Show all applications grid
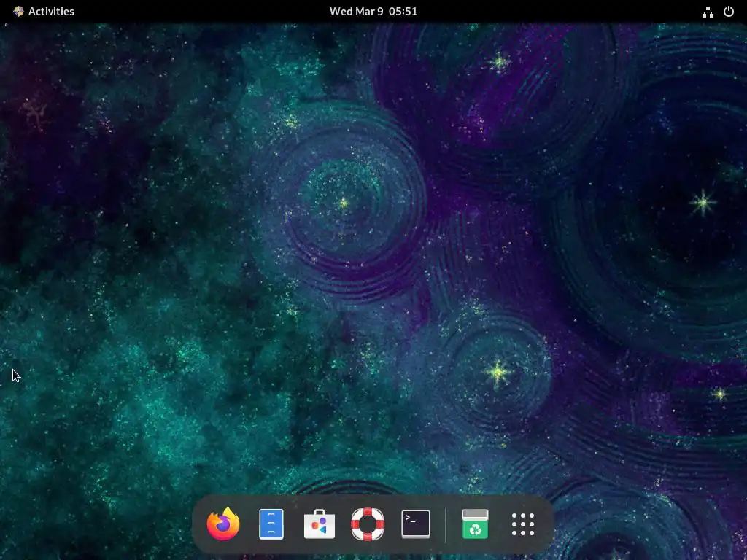747x560 pixels. coord(522,524)
